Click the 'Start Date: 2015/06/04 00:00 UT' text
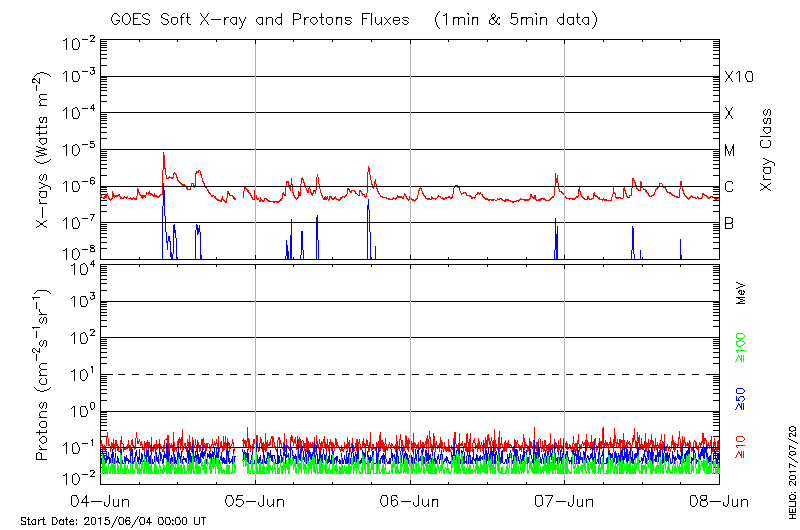The width and height of the screenshot is (800, 530). coord(113,521)
